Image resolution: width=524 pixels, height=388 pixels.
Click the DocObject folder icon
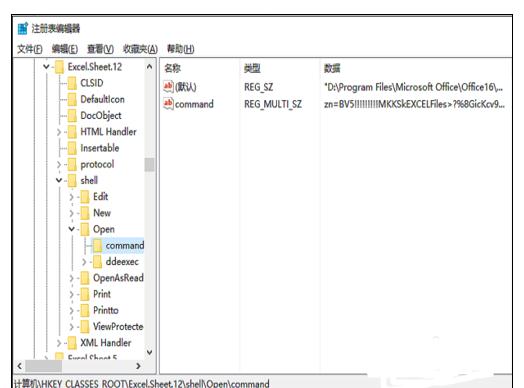(x=72, y=116)
